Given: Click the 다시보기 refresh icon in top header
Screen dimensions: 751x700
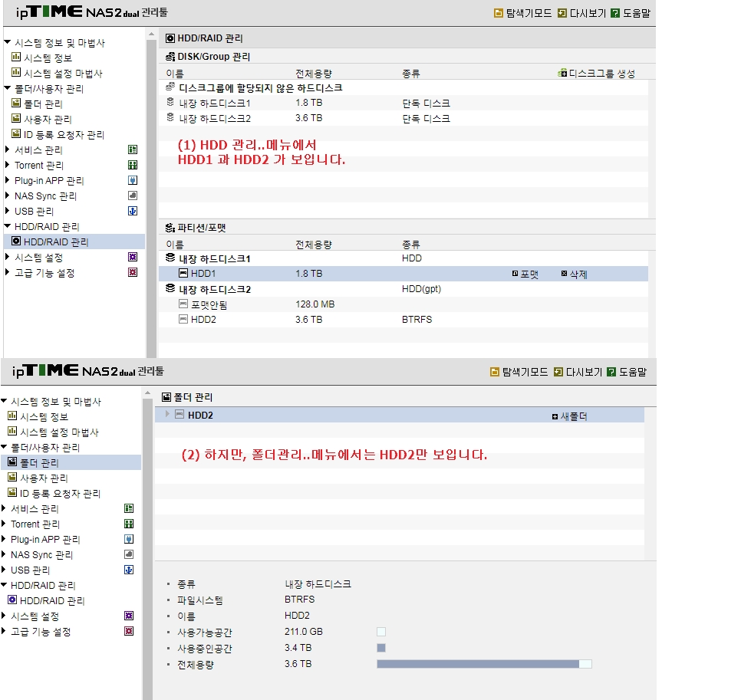Looking at the screenshot, I should point(562,13).
